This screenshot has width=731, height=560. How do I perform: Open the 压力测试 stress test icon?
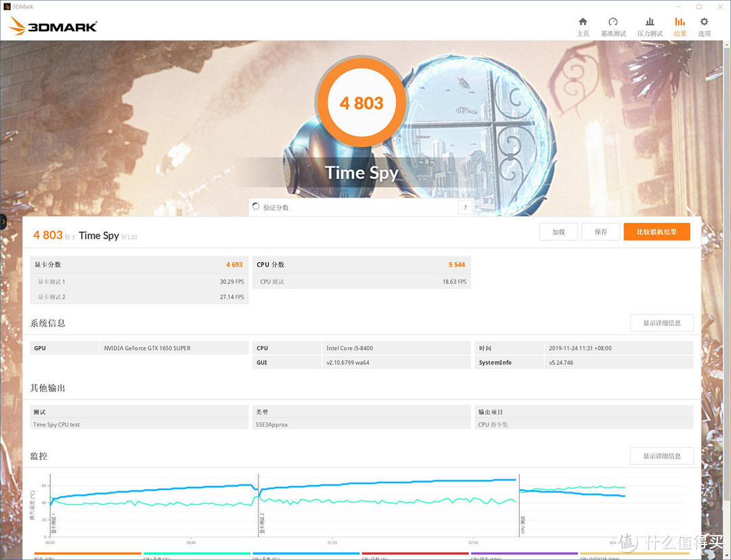tap(650, 26)
